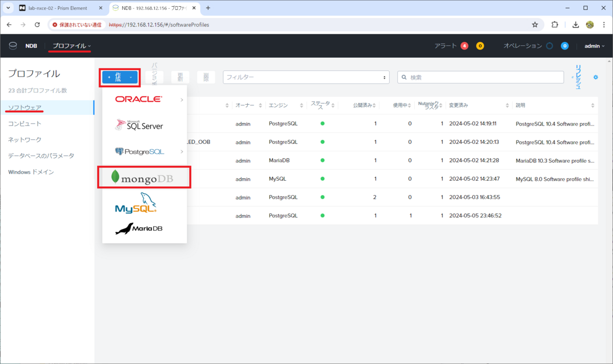Click the date 2024-05-05 23:46:52
This screenshot has height=364, width=613.
click(475, 215)
